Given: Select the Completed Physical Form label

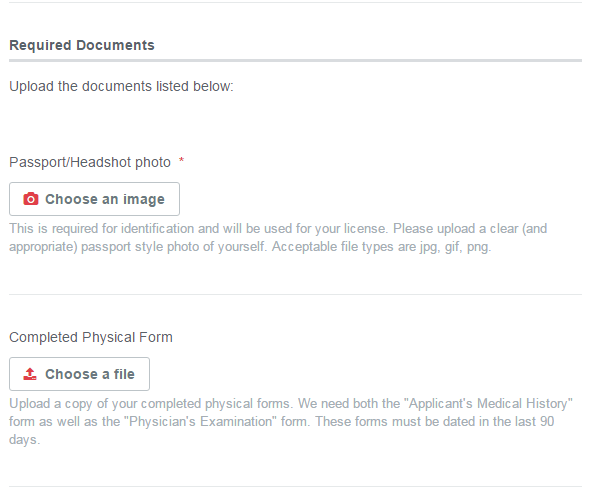Looking at the screenshot, I should coord(91,337).
